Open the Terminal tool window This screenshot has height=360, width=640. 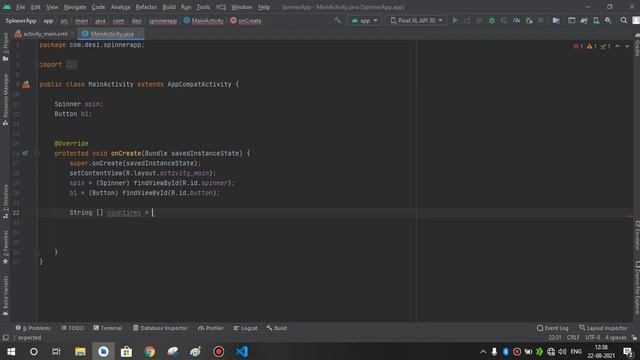pos(108,328)
